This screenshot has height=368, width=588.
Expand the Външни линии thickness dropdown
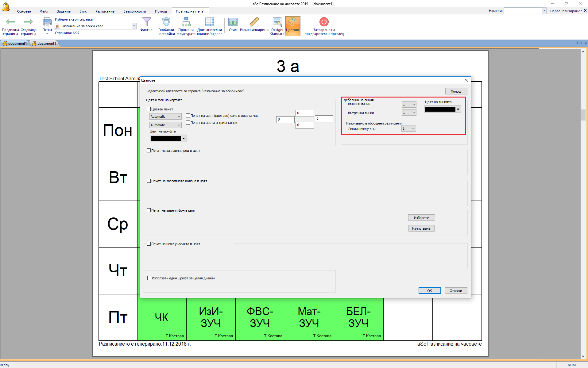tap(409, 105)
